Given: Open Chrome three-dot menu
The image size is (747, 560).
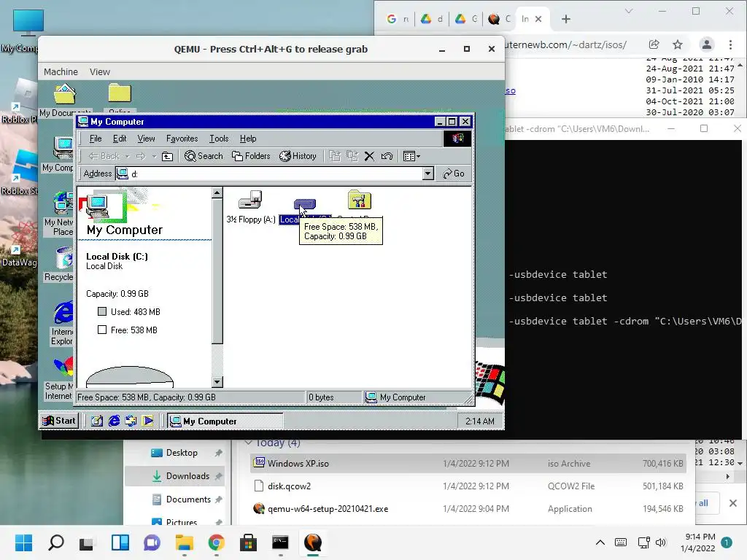Looking at the screenshot, I should [x=730, y=44].
